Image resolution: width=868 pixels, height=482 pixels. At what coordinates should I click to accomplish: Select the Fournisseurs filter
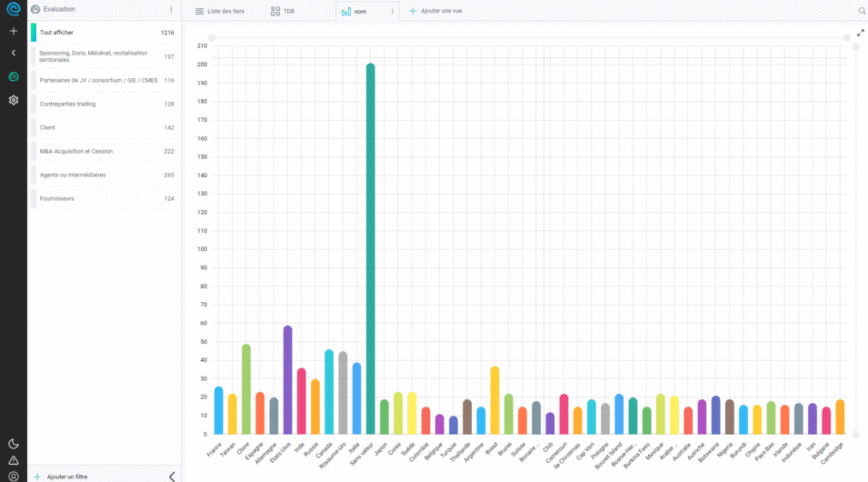pos(105,198)
